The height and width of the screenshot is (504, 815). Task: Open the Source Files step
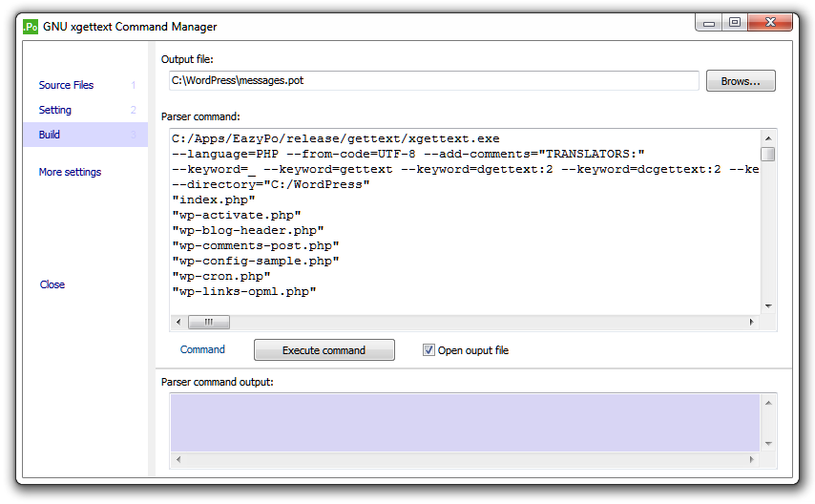click(66, 85)
